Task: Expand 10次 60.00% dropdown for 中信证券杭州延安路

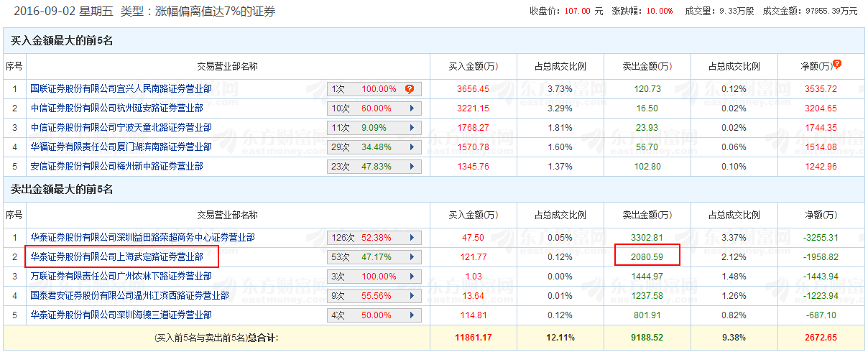Action: point(412,108)
